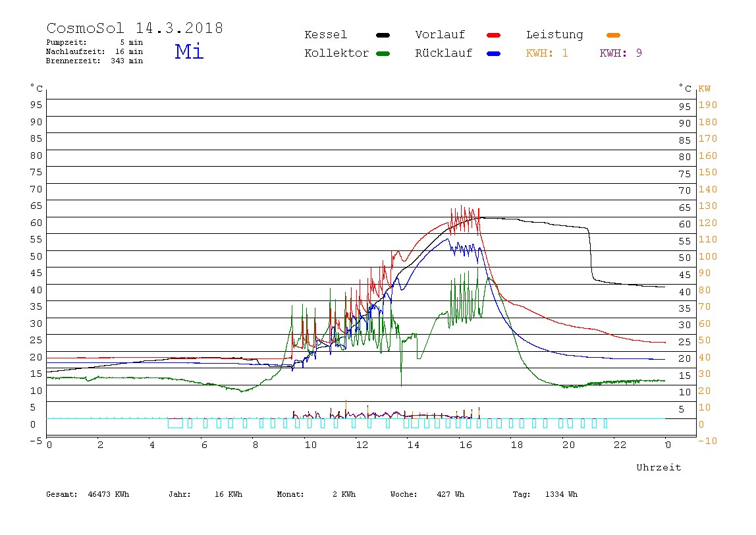Click hour '2' on the time axis

tap(100, 445)
